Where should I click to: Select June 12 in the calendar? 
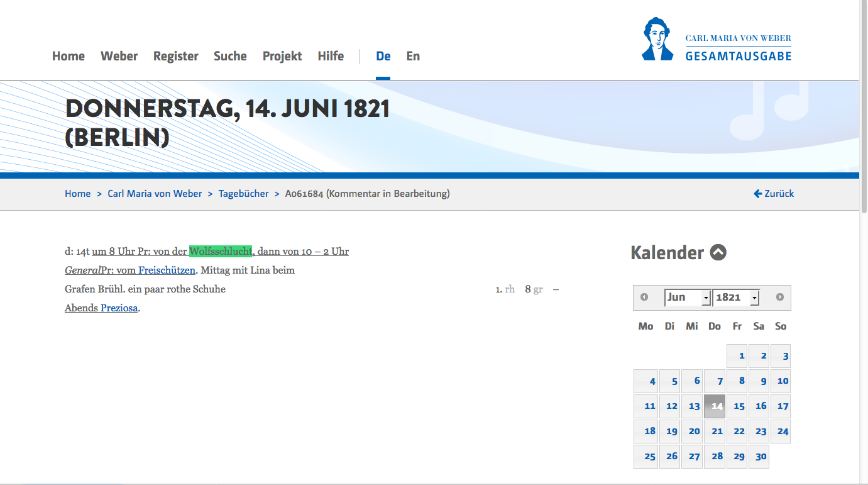click(x=670, y=406)
